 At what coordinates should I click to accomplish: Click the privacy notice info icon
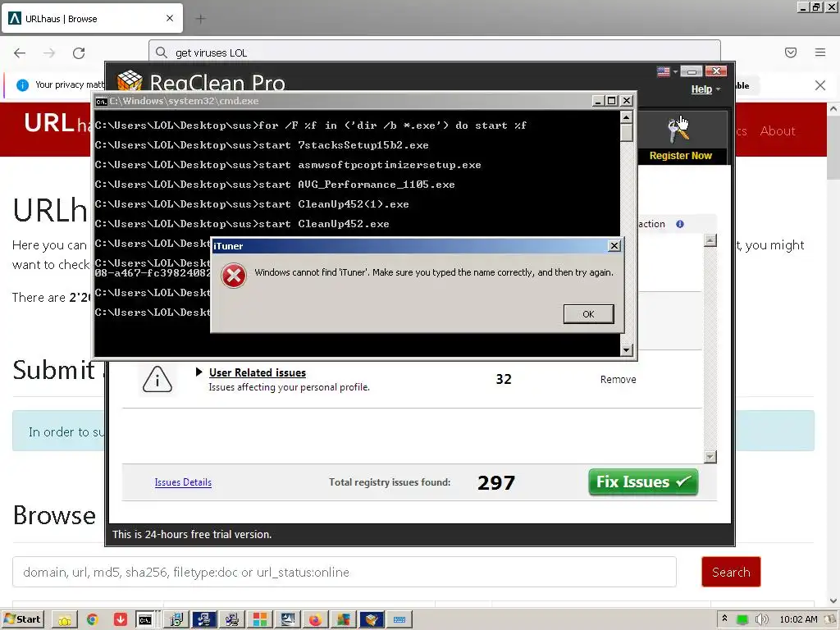tap(22, 84)
